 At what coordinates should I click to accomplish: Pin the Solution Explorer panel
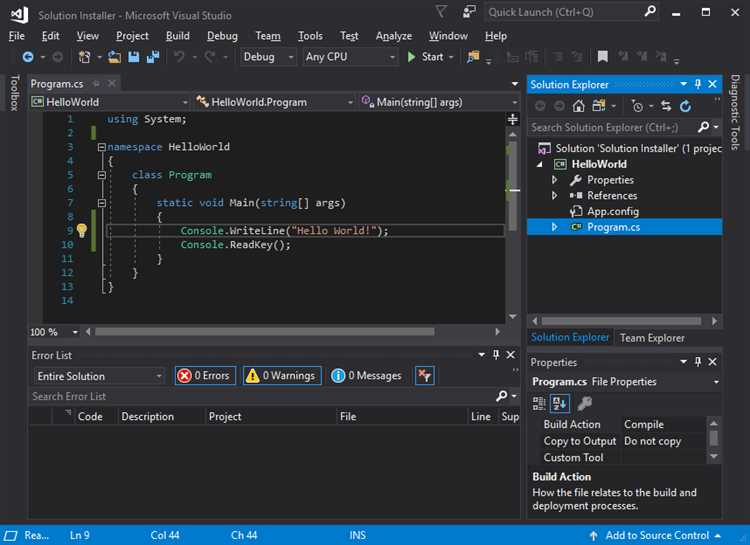coord(698,85)
